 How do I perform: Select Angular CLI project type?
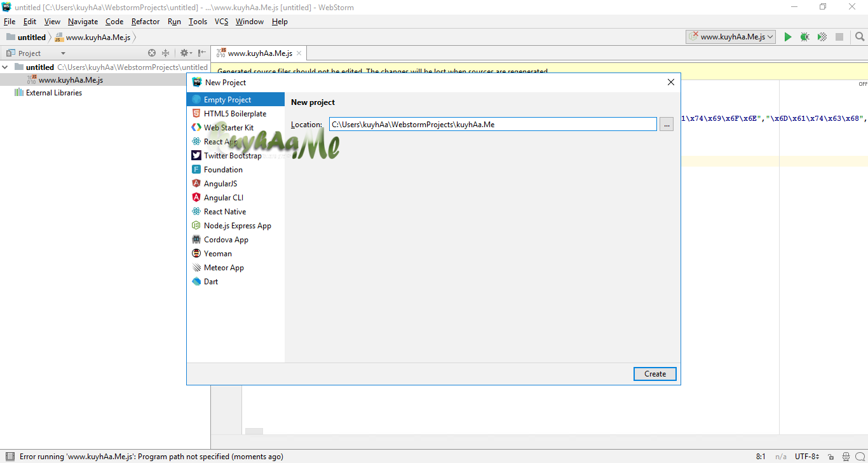(x=235, y=198)
